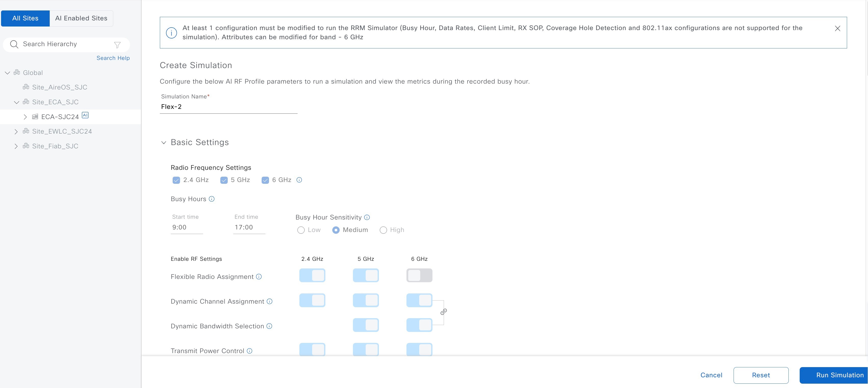Click the link icon between 5 GHz and 6 GHz toggles

tap(443, 312)
